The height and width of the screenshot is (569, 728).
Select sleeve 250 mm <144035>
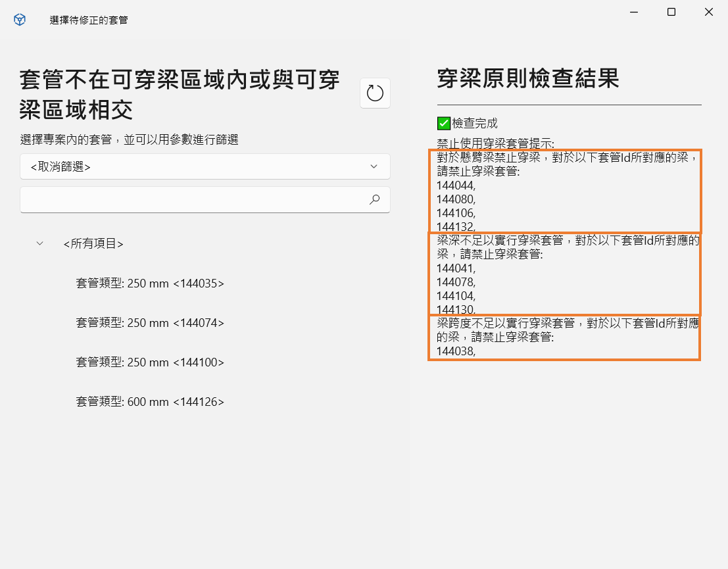coord(150,284)
